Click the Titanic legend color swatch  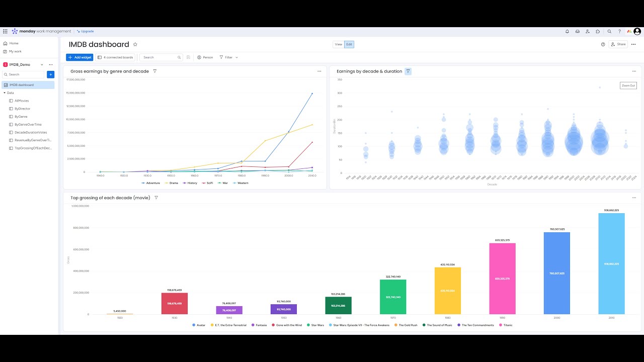click(500, 325)
